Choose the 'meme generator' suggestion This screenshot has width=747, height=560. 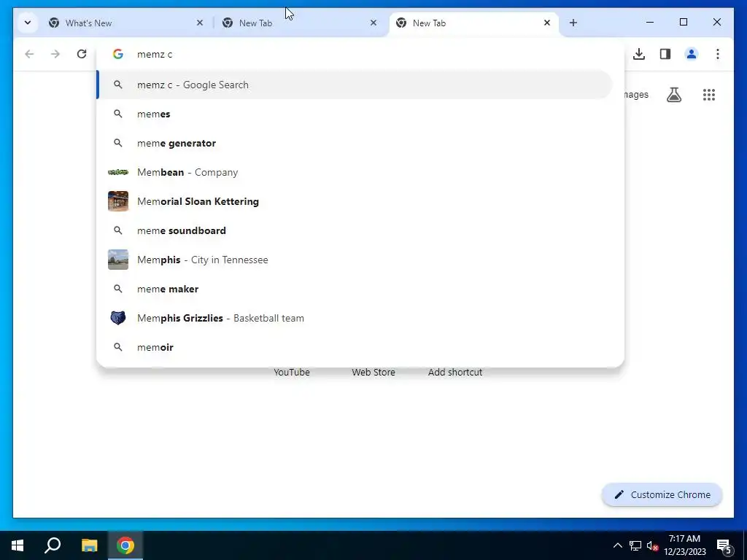(355, 143)
